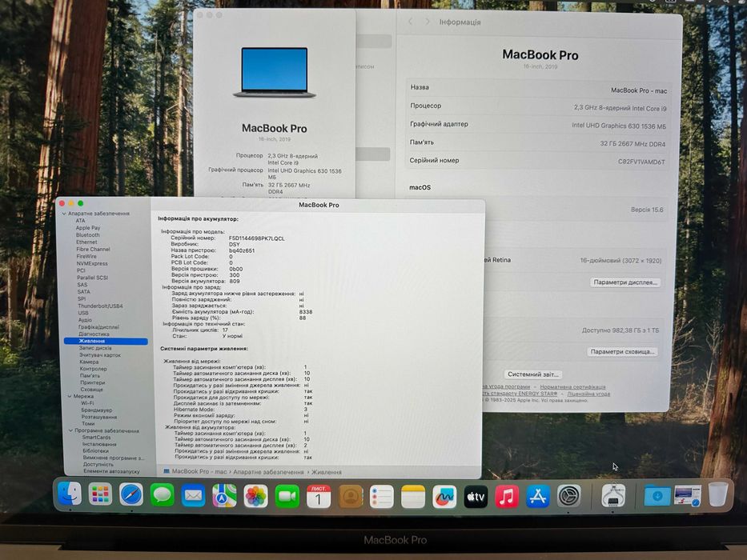Launch Safari from the Dock
747x560 pixels.
click(131, 495)
